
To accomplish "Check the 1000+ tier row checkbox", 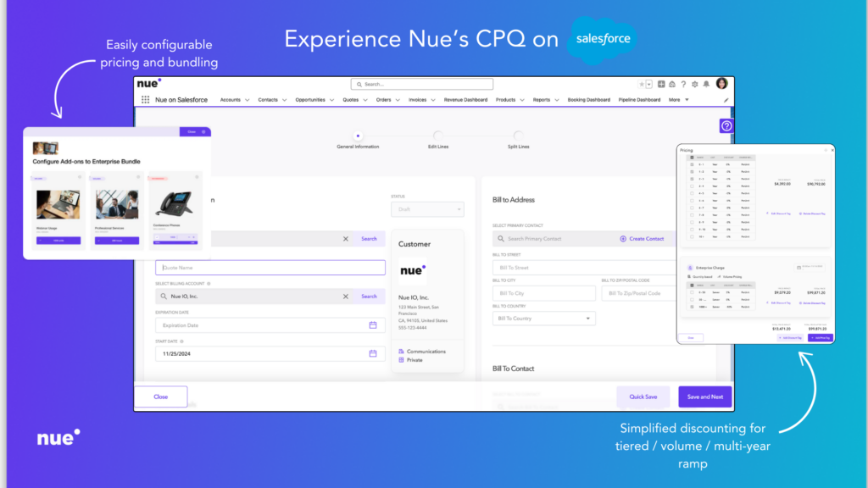I will tap(692, 307).
